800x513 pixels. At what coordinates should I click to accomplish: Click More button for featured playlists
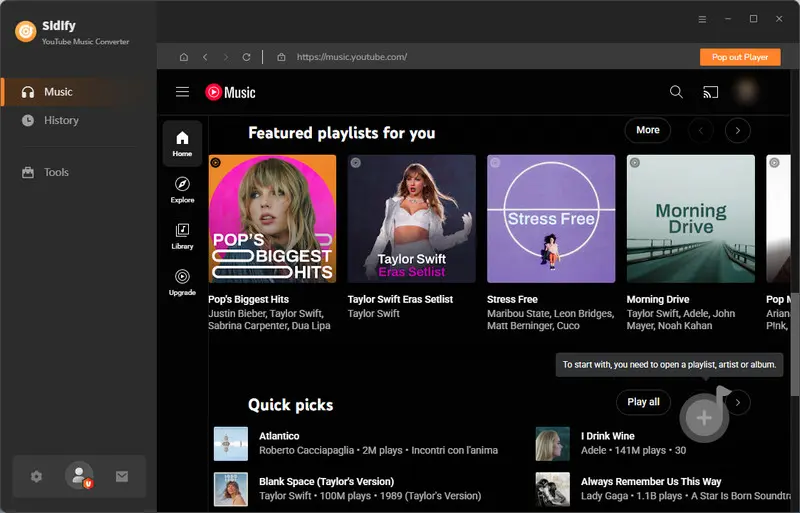[647, 130]
